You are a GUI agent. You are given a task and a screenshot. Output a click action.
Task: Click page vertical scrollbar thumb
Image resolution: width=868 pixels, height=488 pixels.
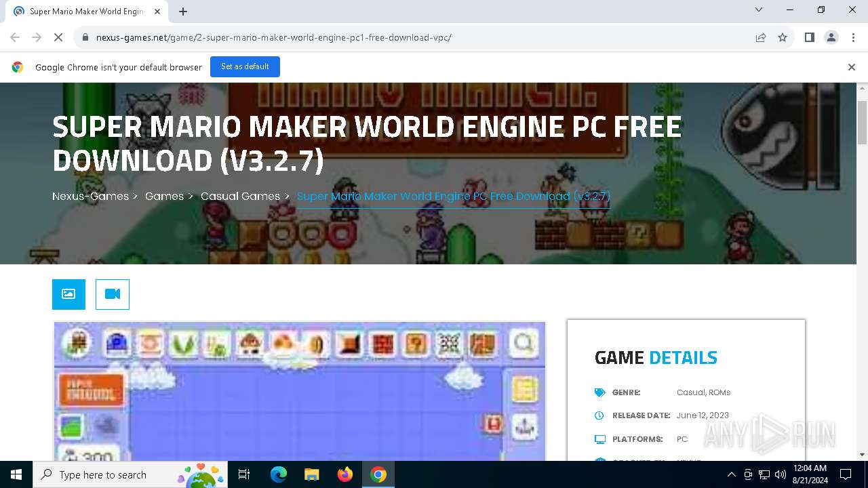(x=862, y=123)
